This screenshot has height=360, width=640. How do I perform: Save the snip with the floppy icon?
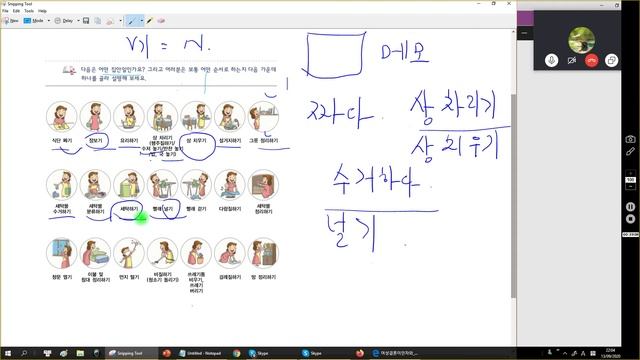coord(86,20)
